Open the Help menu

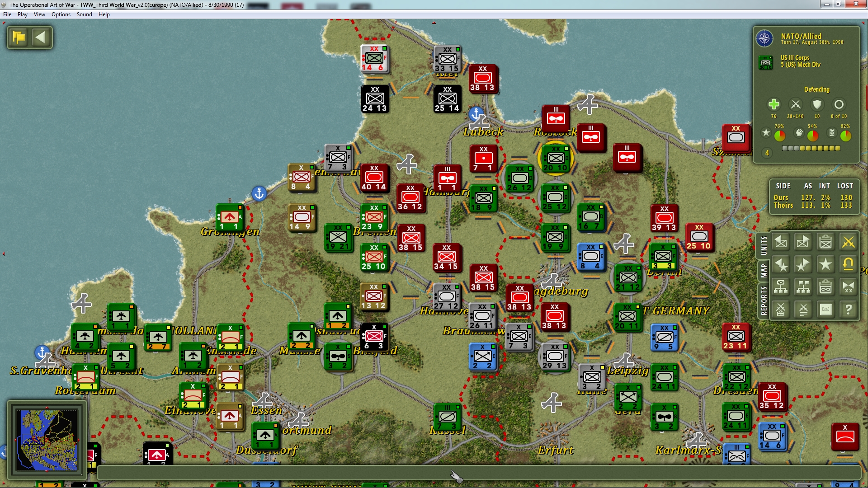(104, 14)
